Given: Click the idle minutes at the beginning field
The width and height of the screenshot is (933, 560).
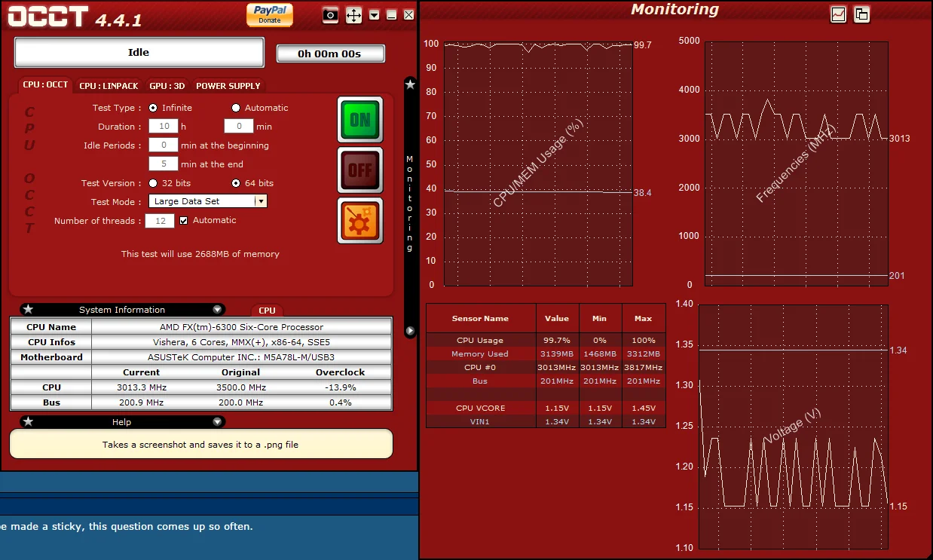Looking at the screenshot, I should (164, 145).
